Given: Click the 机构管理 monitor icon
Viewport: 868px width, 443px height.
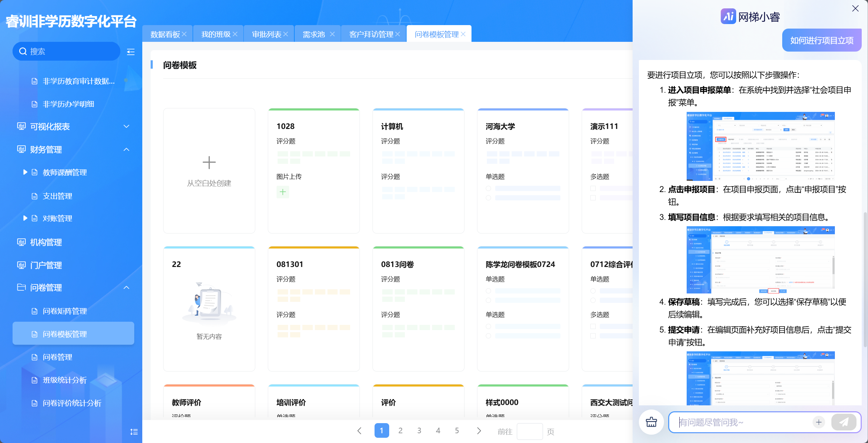Looking at the screenshot, I should (x=21, y=242).
